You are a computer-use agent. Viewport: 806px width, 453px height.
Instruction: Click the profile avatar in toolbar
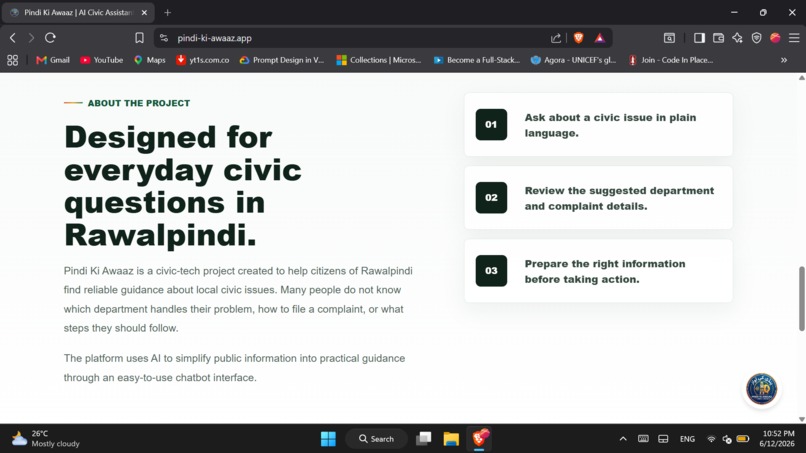coord(775,38)
